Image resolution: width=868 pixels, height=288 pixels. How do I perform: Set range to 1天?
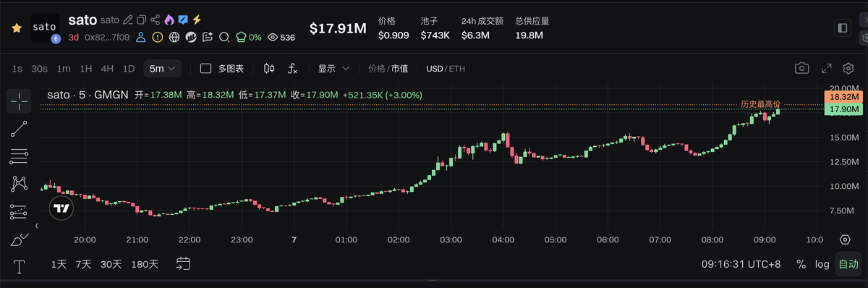tap(59, 264)
